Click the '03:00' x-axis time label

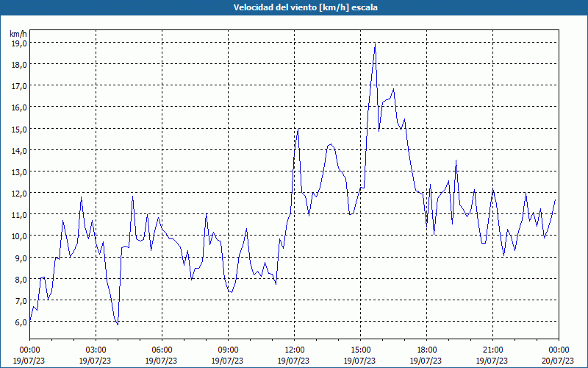[96, 350]
